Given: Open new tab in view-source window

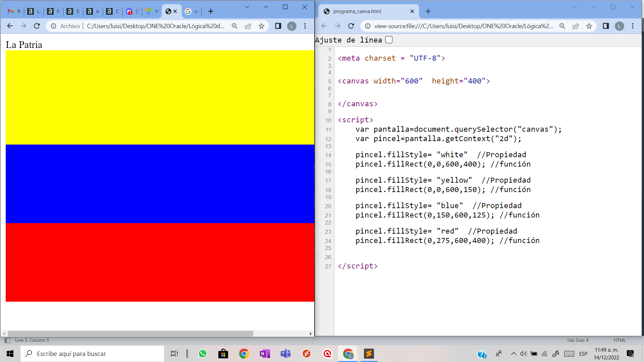Looking at the screenshot, I should point(428,11).
